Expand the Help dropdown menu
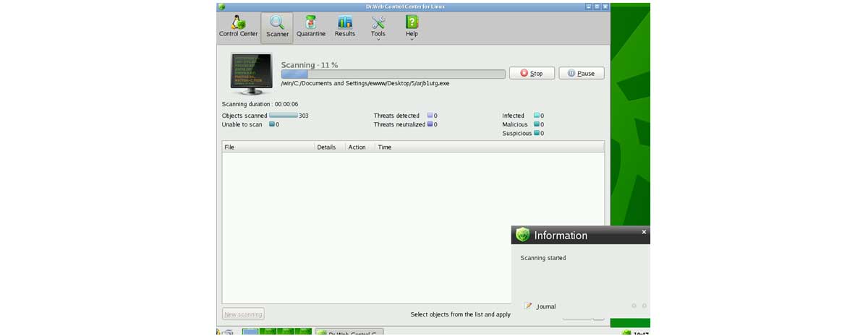Image resolution: width=868 pixels, height=336 pixels. click(x=412, y=27)
